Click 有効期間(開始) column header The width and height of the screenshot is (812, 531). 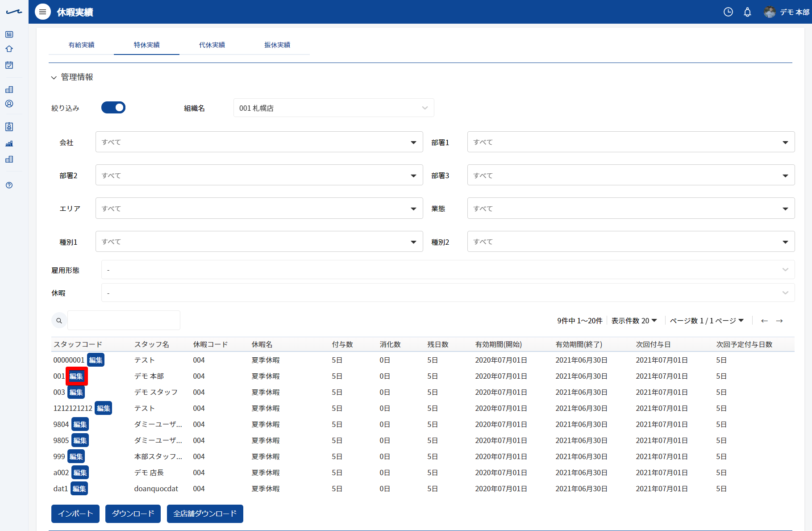click(499, 344)
